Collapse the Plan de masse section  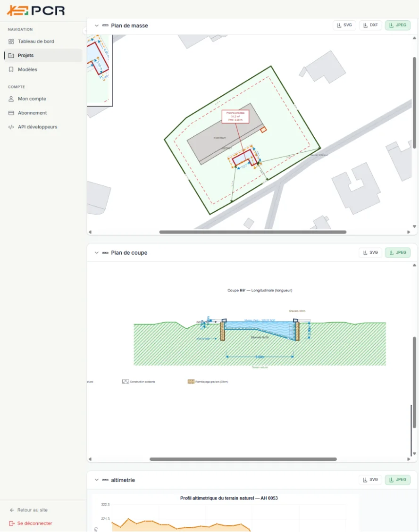(96, 25)
